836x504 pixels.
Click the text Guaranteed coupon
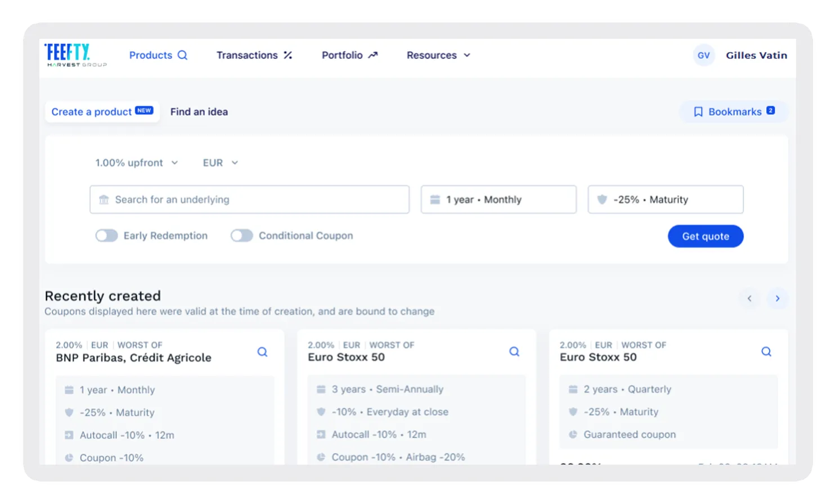coord(630,434)
